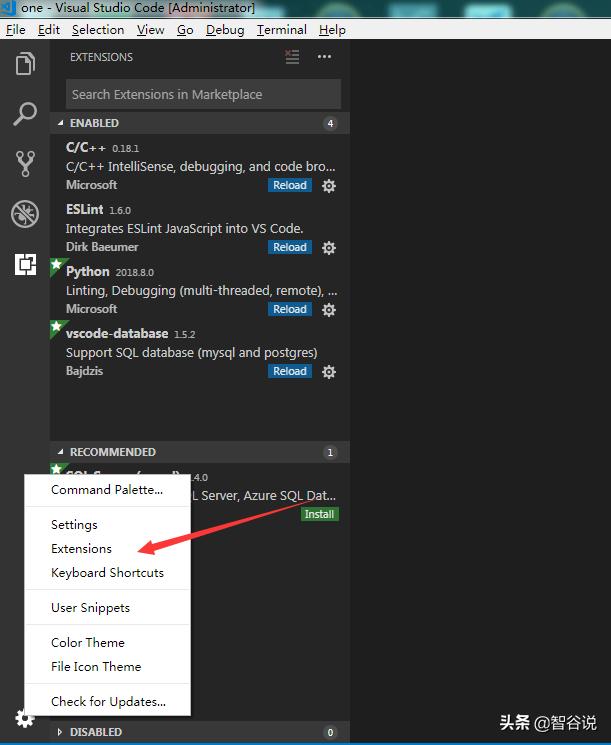Open the Help menu
The image size is (611, 745).
point(332,30)
